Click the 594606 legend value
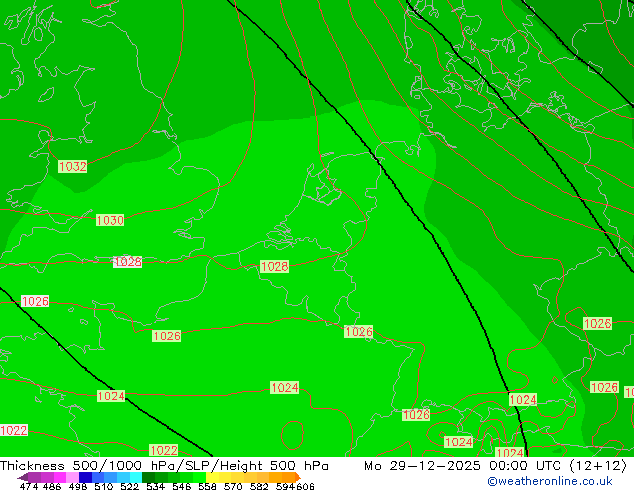 (x=295, y=486)
